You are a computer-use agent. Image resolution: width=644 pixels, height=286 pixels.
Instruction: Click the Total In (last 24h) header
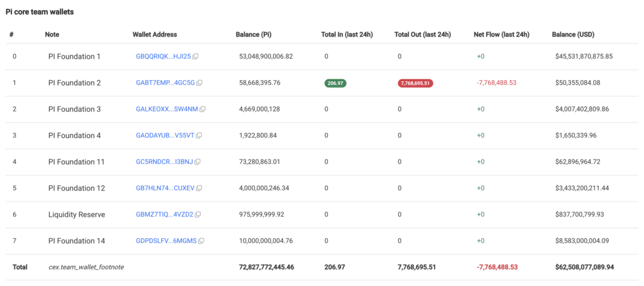tap(347, 35)
